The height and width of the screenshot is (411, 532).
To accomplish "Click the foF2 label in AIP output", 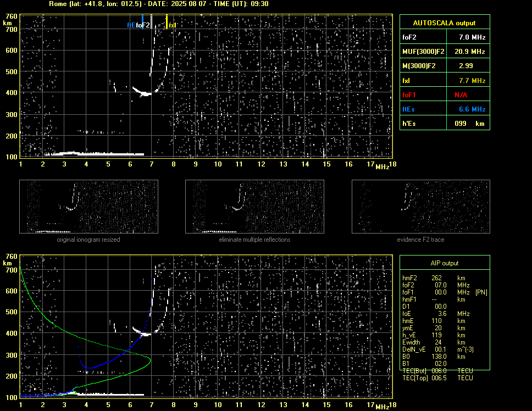I will click(408, 285).
